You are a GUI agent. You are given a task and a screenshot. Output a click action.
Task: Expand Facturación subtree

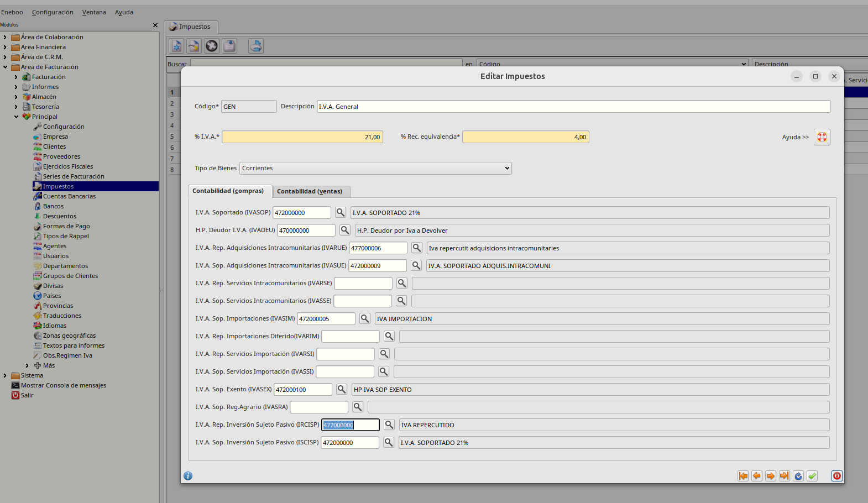click(16, 77)
